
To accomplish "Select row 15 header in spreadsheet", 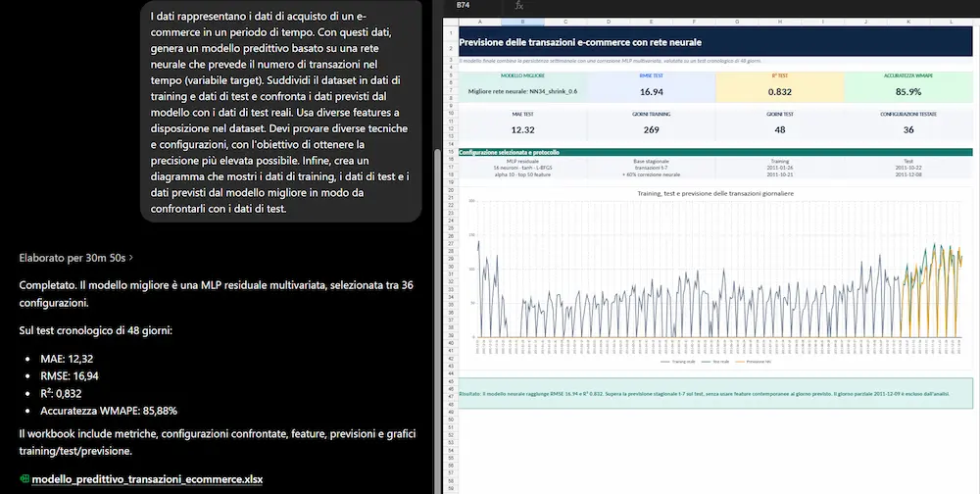I will tap(451, 152).
